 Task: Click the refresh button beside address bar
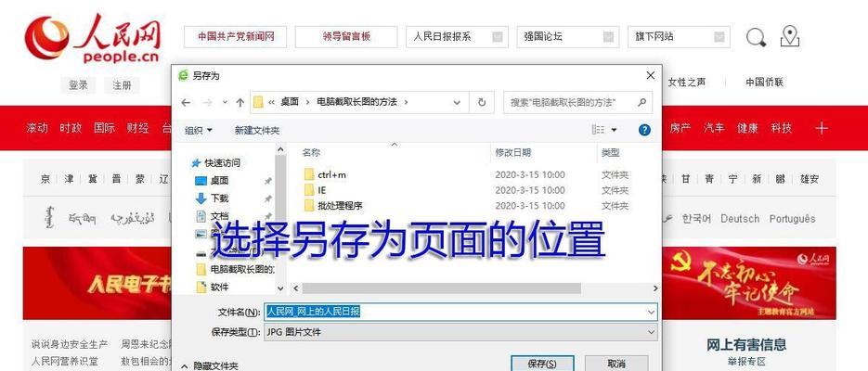pos(482,102)
